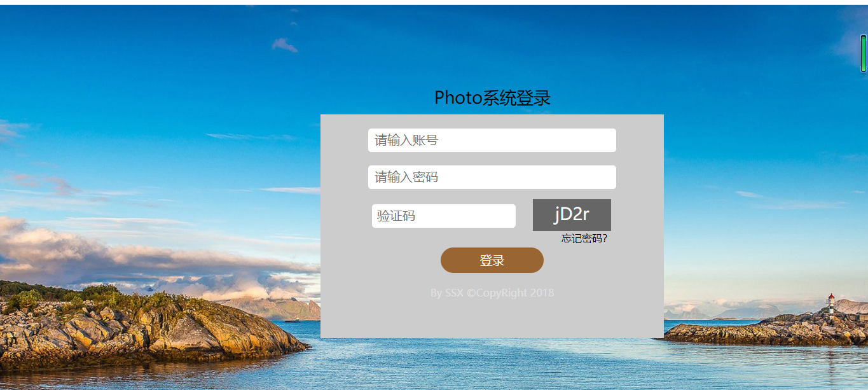Click the empty gray area below the copyright text
The image size is (868, 390).
[492, 318]
